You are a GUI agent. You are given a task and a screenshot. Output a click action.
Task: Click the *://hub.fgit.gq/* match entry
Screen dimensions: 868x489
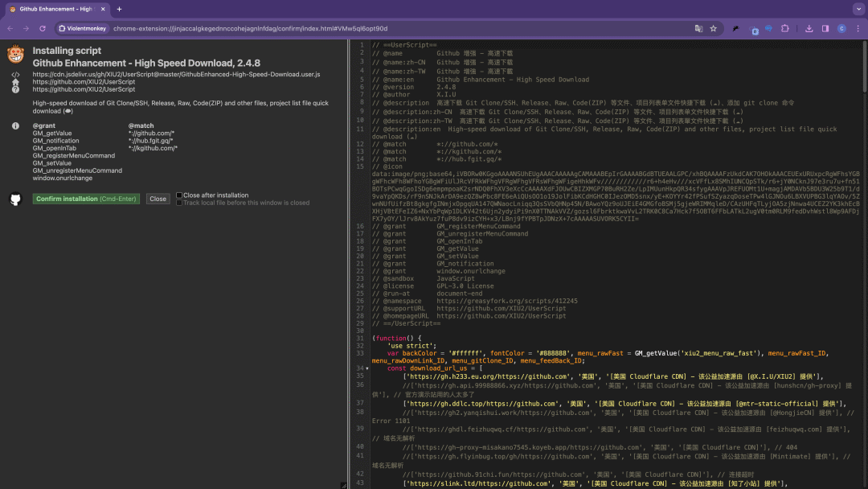pos(150,141)
